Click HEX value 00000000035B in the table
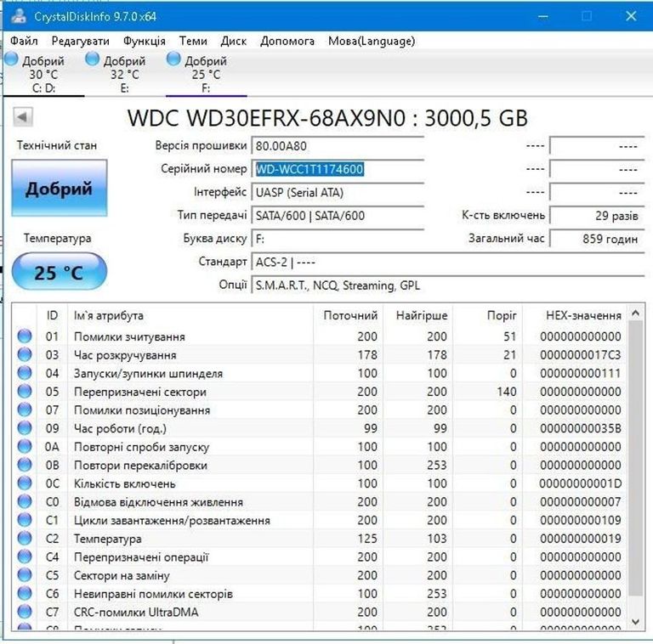Image resolution: width=653 pixels, height=644 pixels. pyautogui.click(x=581, y=428)
